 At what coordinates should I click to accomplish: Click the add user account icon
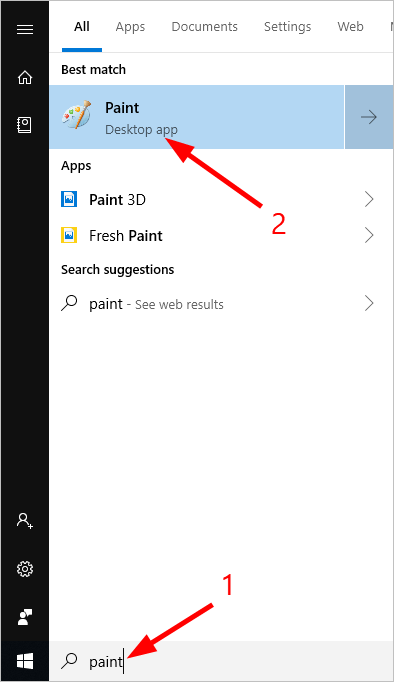coord(25,520)
